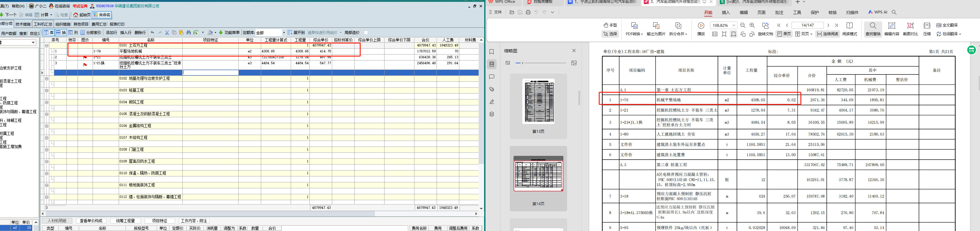The height and width of the screenshot is (231, 980).
Task: Click the bookmark icon in WPS sidebar
Action: [x=491, y=52]
